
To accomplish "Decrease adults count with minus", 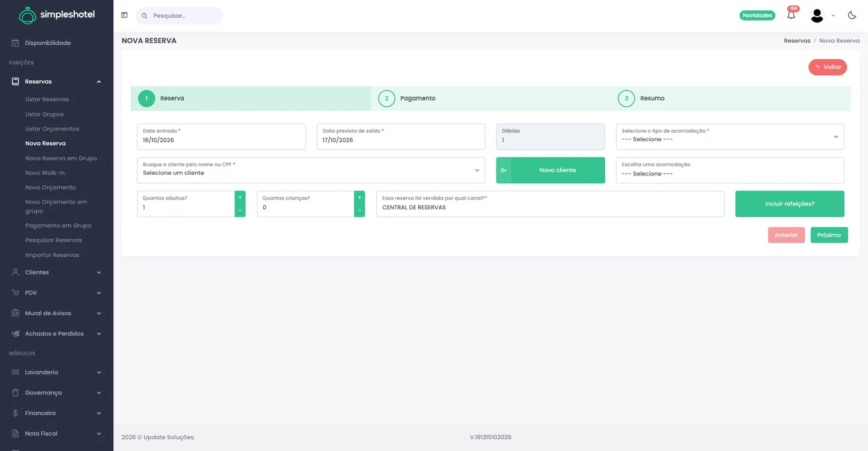I will click(x=240, y=210).
